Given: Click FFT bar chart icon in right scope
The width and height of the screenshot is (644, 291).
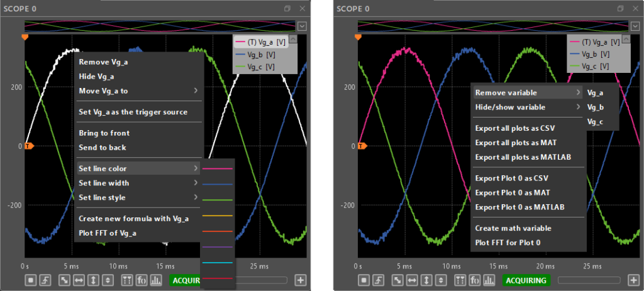Looking at the screenshot, I should click(x=489, y=280).
